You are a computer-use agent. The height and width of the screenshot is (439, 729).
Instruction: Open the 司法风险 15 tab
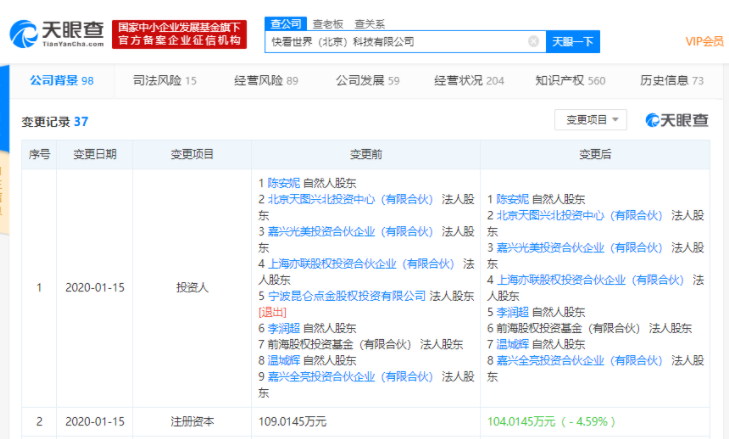point(165,80)
